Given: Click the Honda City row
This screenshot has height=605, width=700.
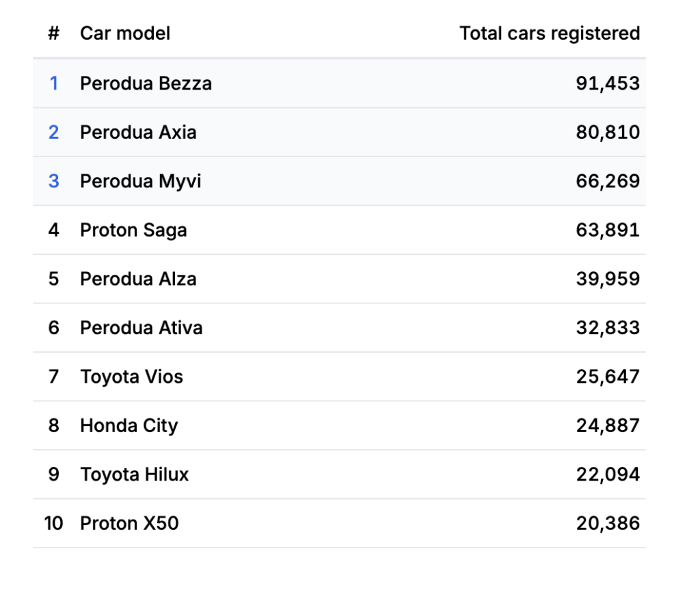Looking at the screenshot, I should (x=129, y=426).
